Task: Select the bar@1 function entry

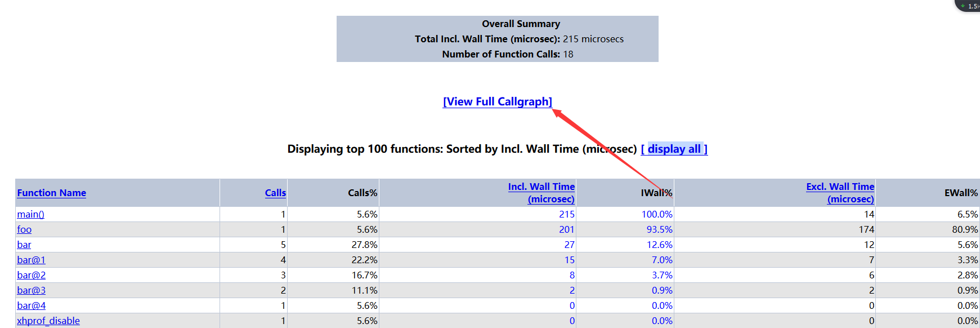Action: [32, 260]
